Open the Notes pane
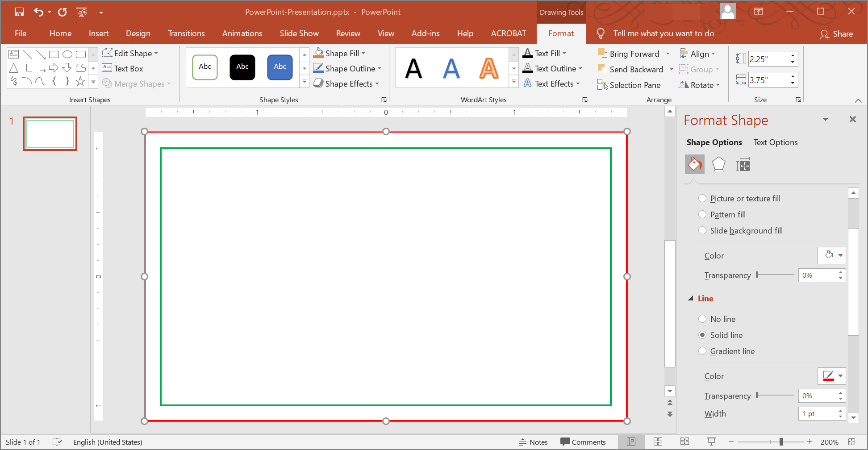 (x=534, y=442)
